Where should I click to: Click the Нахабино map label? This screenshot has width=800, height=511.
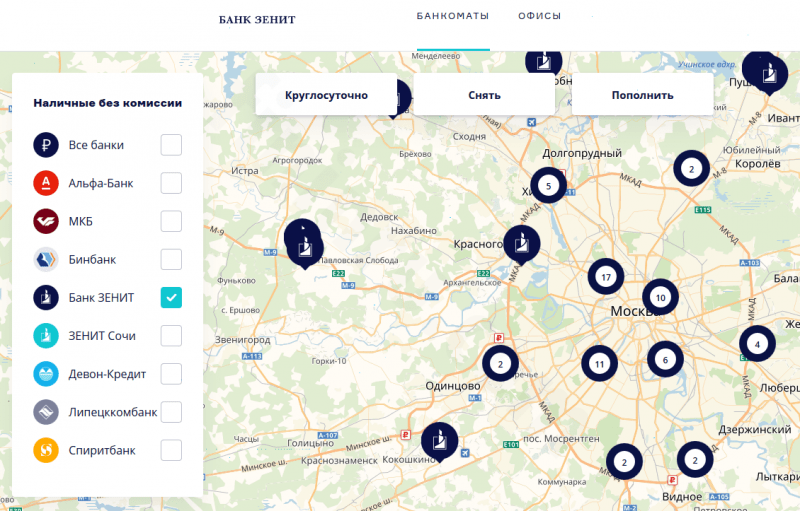tap(414, 231)
